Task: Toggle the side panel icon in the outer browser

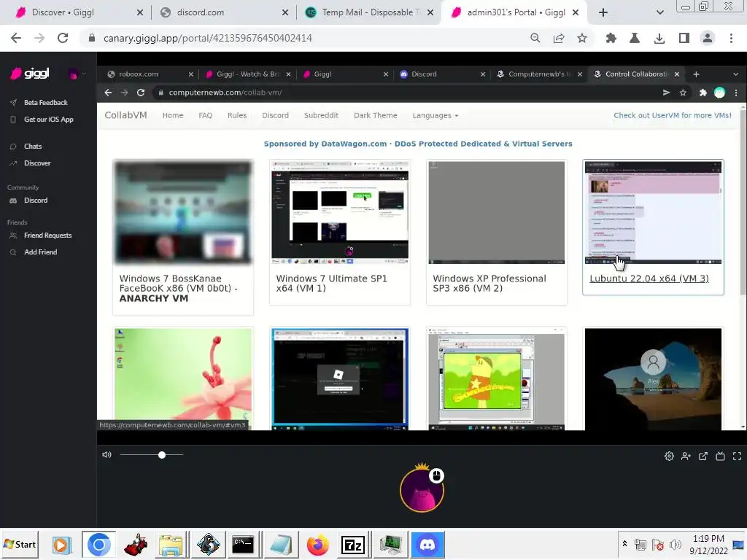Action: tap(684, 38)
